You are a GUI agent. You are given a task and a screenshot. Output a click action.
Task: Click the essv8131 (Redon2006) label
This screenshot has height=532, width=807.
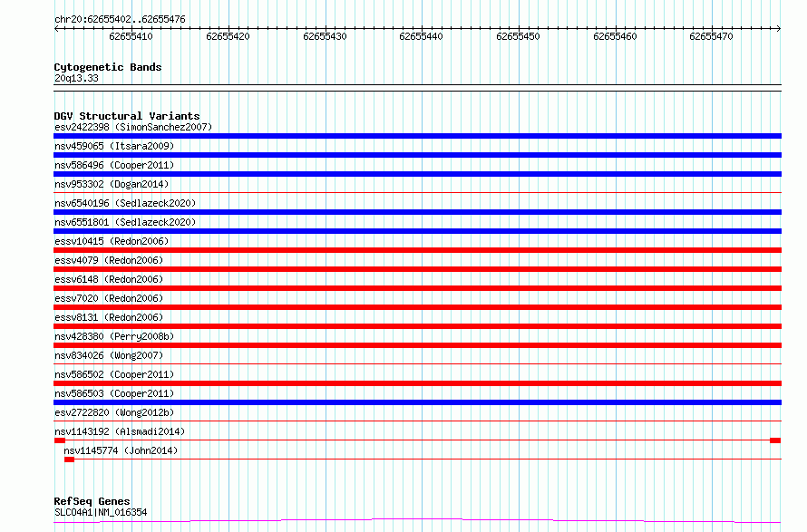click(x=109, y=317)
